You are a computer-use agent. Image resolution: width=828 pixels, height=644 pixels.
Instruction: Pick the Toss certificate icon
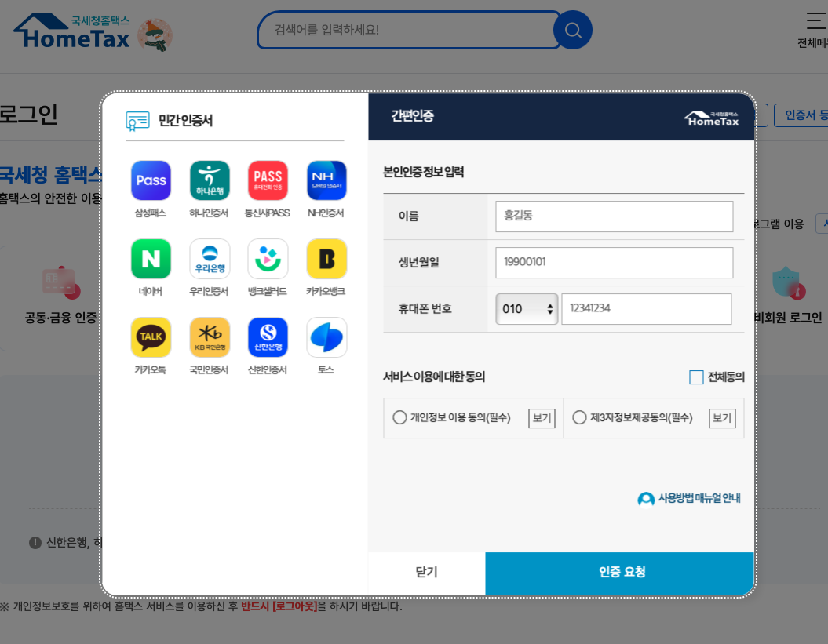pos(326,337)
